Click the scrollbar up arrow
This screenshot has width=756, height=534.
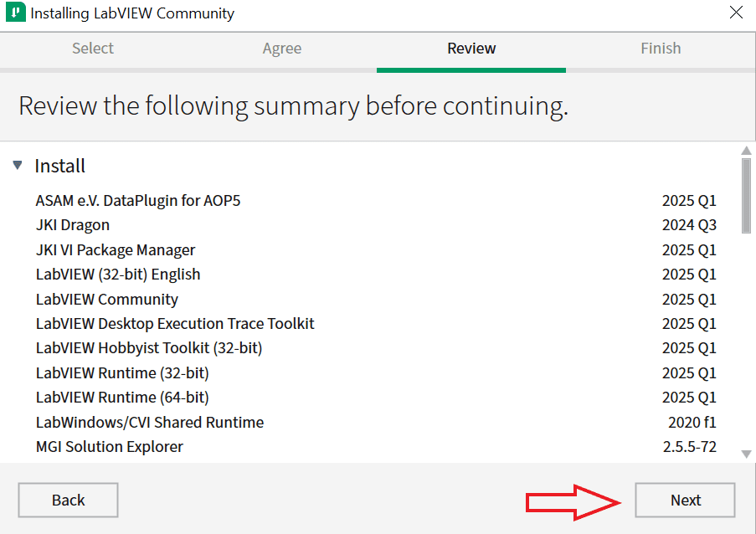(x=747, y=151)
